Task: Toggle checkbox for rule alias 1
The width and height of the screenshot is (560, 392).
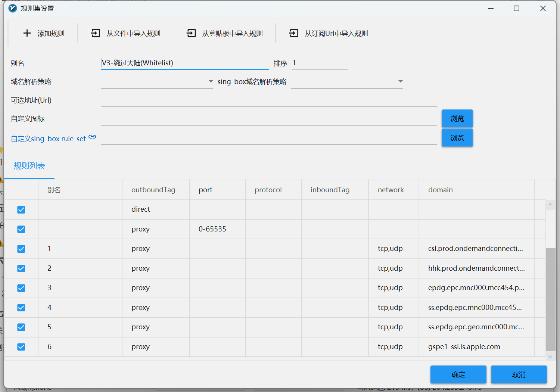Action: point(21,249)
